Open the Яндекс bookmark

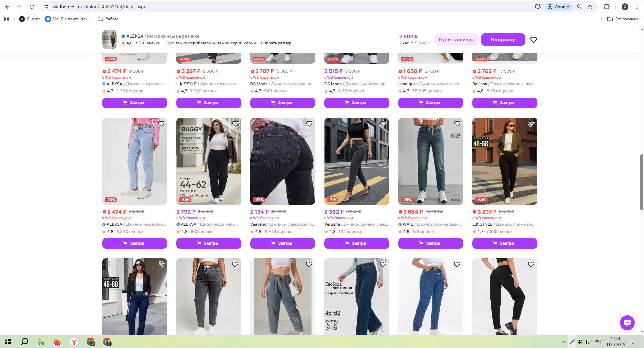tap(30, 19)
